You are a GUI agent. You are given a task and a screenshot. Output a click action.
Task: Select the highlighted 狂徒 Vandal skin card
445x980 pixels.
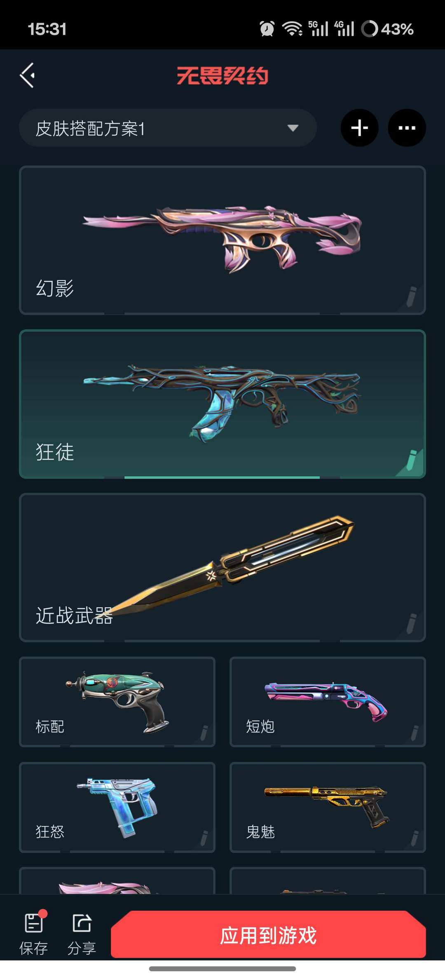(x=222, y=404)
